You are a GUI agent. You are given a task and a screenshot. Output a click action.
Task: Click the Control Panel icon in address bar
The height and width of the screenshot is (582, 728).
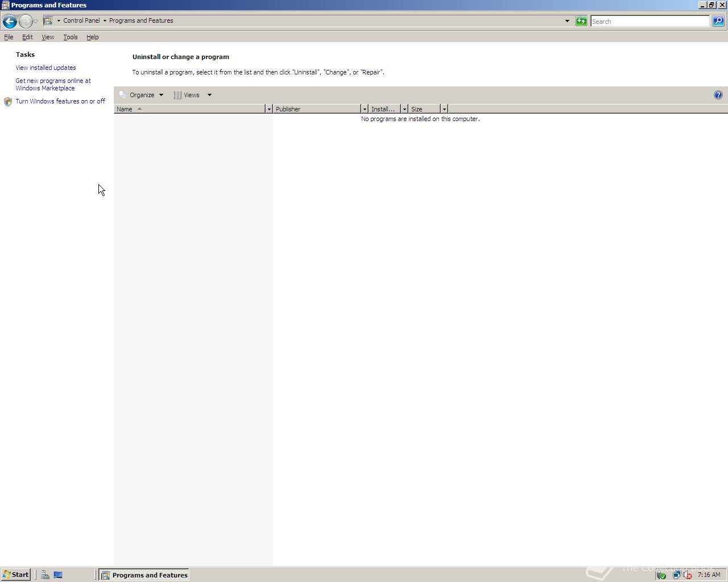[48, 20]
